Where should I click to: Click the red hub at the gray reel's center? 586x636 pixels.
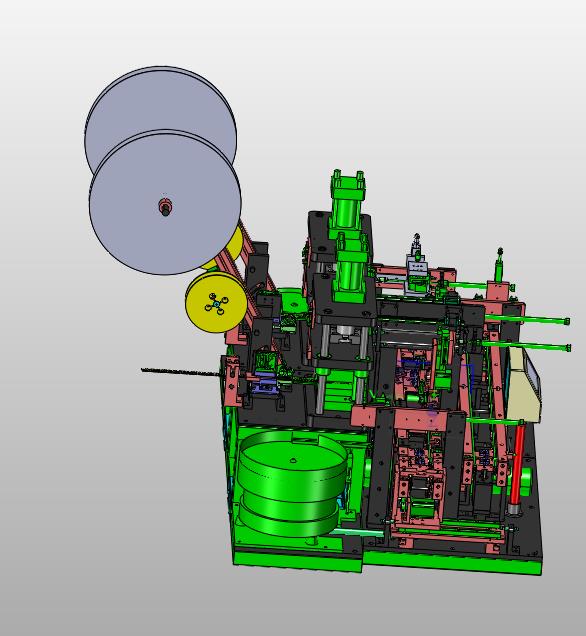pyautogui.click(x=165, y=207)
